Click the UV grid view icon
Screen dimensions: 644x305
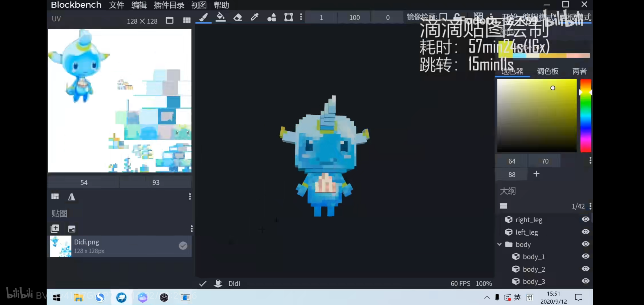click(187, 20)
